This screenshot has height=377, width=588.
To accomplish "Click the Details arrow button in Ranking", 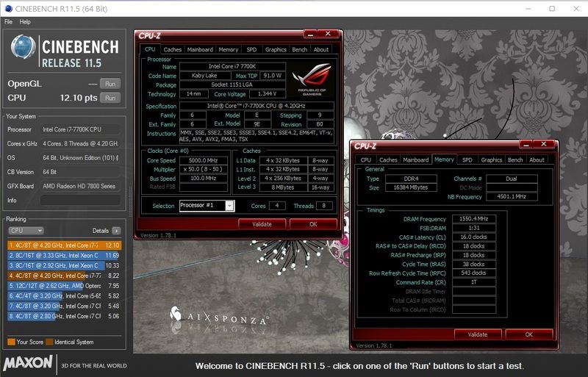I will pos(117,231).
